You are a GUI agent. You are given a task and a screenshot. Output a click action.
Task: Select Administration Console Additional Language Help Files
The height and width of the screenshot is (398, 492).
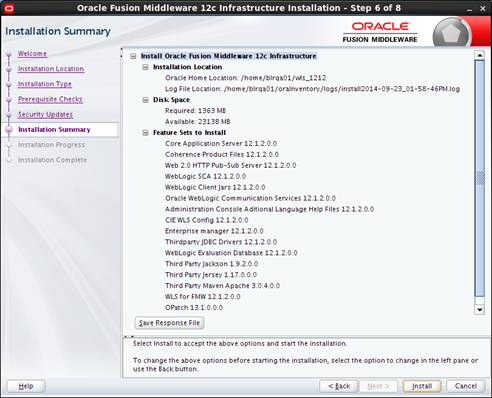point(269,209)
